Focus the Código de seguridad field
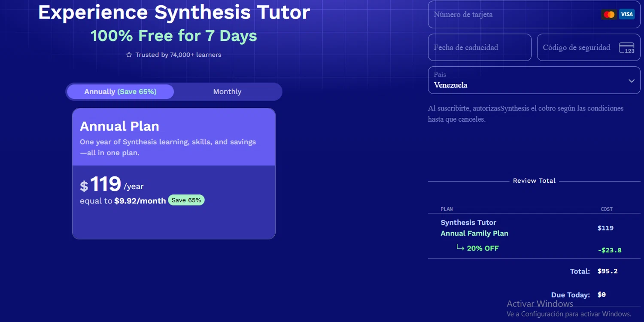Screen dimensions: 644x322 coord(589,47)
